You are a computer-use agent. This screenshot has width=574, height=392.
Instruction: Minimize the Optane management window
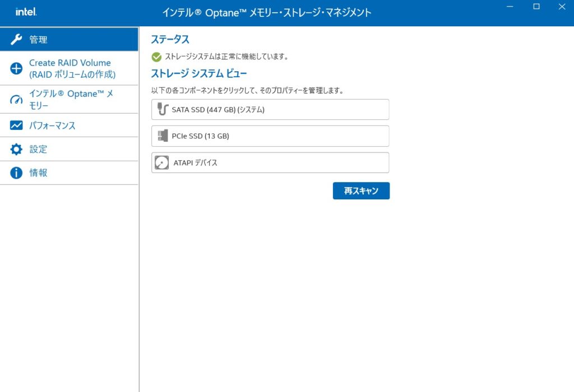tap(510, 7)
